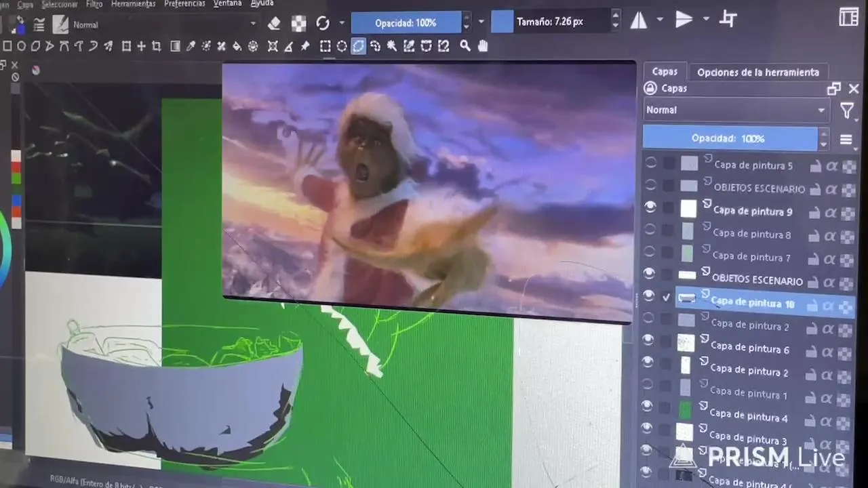Select the Reference Images pin tool

pyautogui.click(x=304, y=46)
